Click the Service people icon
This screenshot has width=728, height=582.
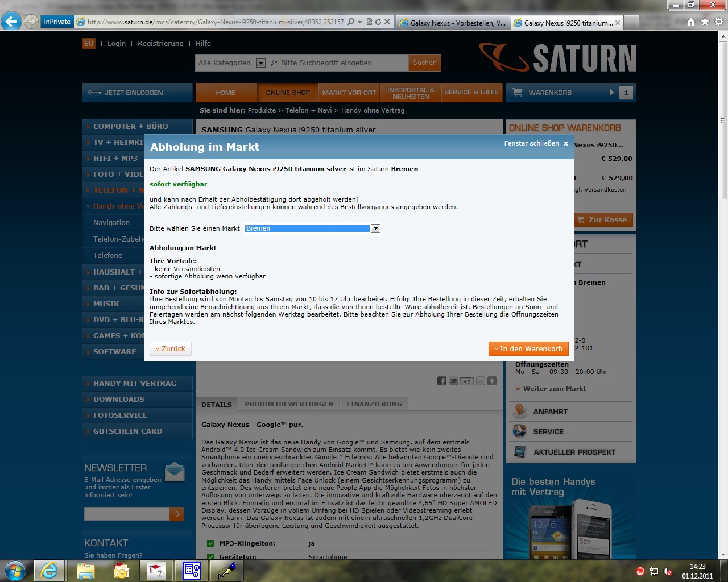(x=519, y=431)
